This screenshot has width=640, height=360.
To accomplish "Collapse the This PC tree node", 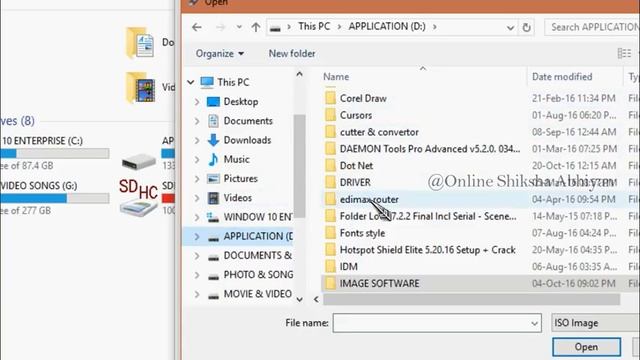I will click(191, 82).
